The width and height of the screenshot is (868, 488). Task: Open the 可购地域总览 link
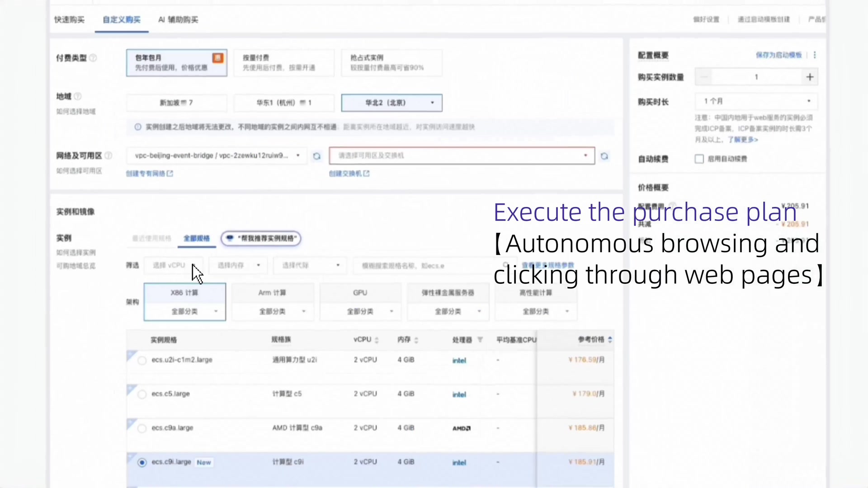click(76, 266)
